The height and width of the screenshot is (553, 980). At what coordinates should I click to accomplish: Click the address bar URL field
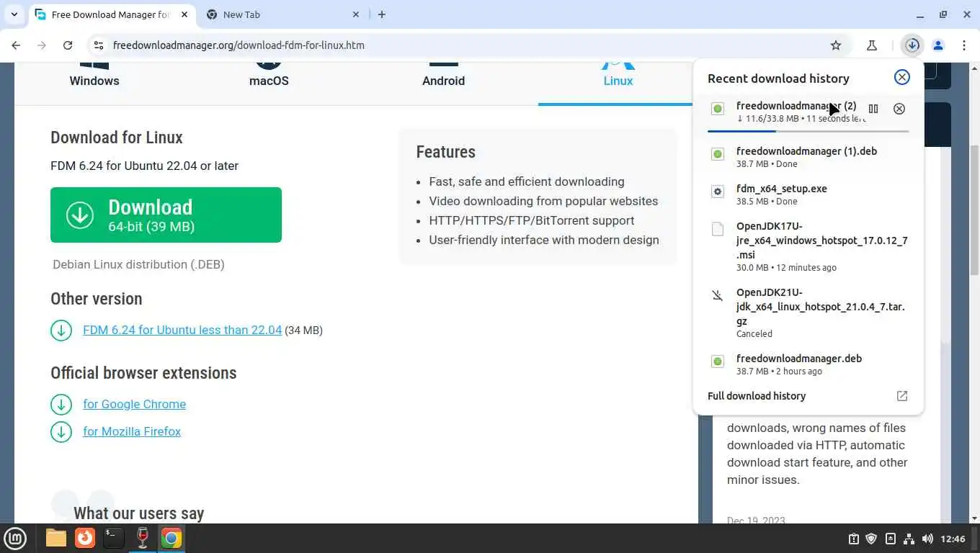pos(461,45)
